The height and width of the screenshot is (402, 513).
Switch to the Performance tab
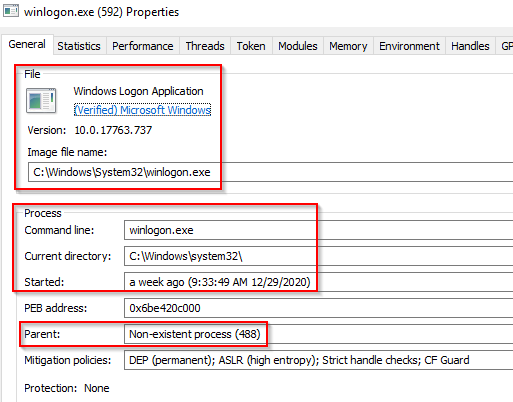pyautogui.click(x=143, y=46)
